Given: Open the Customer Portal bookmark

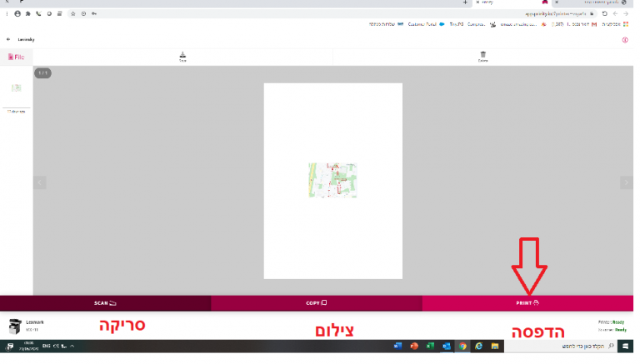Looking at the screenshot, I should [x=426, y=24].
